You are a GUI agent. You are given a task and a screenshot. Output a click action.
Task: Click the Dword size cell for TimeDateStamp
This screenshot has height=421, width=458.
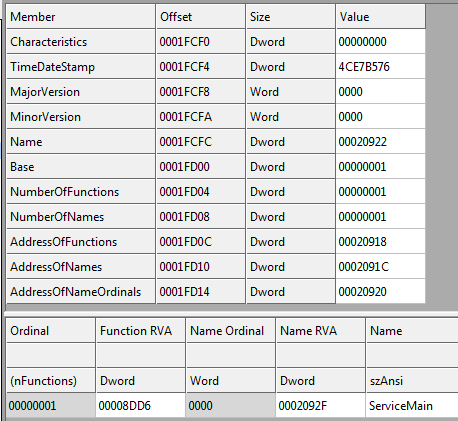pyautogui.click(x=291, y=67)
